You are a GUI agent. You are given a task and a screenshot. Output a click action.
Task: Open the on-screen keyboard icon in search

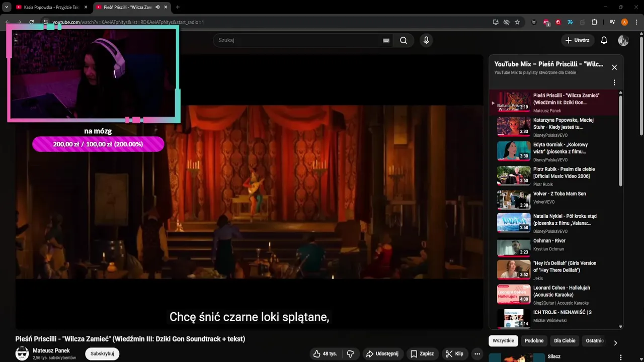pos(386,40)
